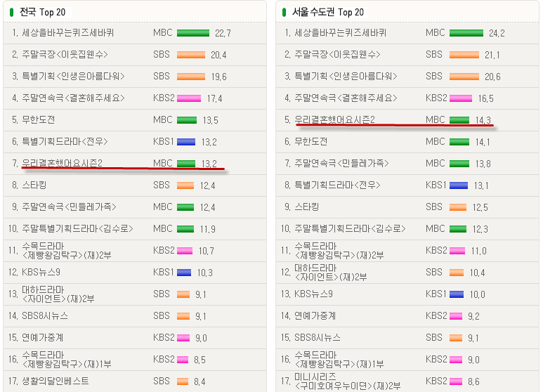Click the 8.6 rating value
Image resolution: width=543 pixels, height=392 pixels.
(x=473, y=382)
